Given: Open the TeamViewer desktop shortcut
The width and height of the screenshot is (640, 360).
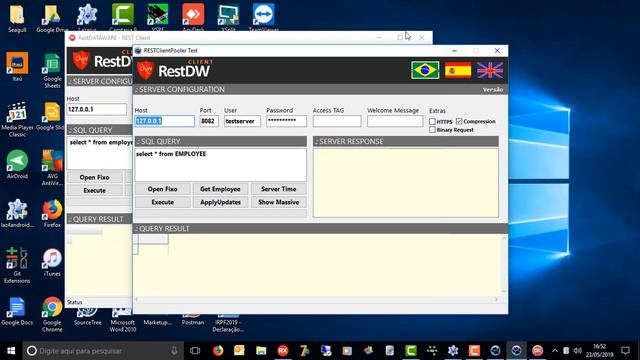Looking at the screenshot, I should click(263, 18).
